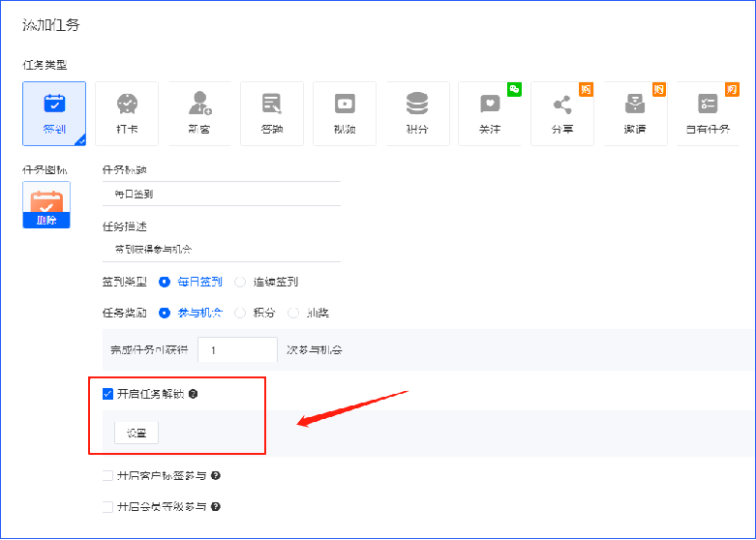Click the WeChat badge on 关注 card
The height and width of the screenshot is (540, 756).
pyautogui.click(x=514, y=89)
